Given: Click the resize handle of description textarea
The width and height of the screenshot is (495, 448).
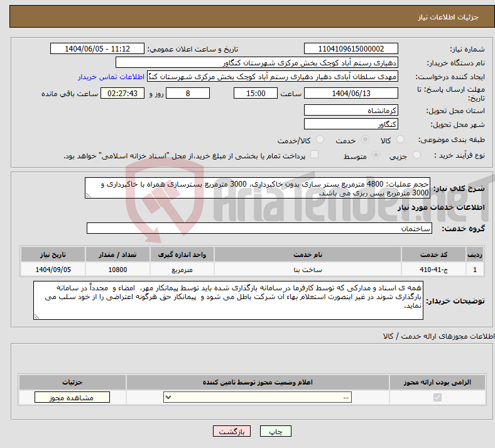Looking at the screenshot, I should (x=88, y=195).
